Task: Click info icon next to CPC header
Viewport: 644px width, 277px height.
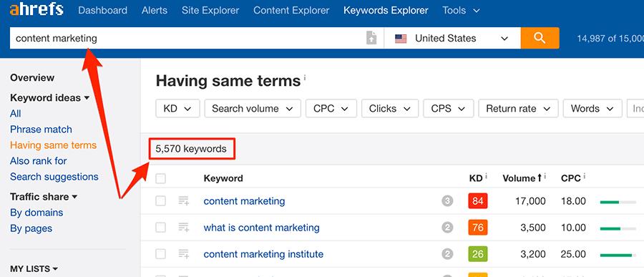Action: coord(584,176)
